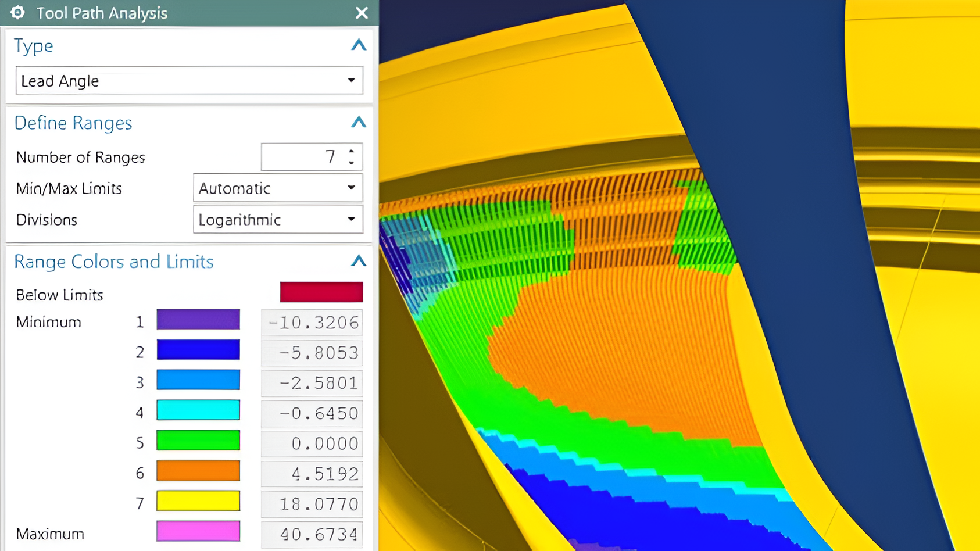Pick the light blue range 3 swatch
The width and height of the screenshot is (980, 551).
point(198,380)
